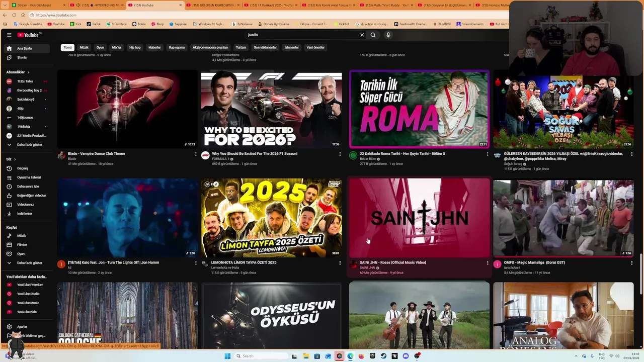
Task: Open the Discord icon in the taskbar
Action: (406, 356)
